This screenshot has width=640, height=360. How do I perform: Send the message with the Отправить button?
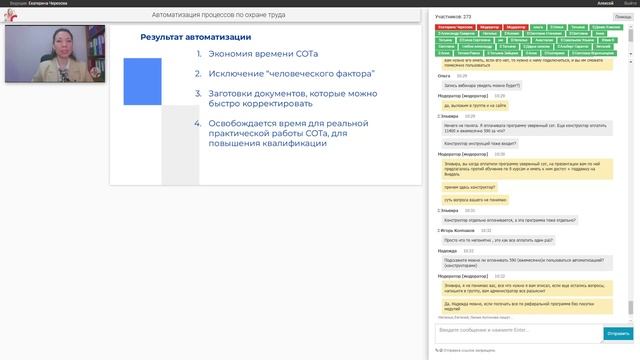coord(618,333)
